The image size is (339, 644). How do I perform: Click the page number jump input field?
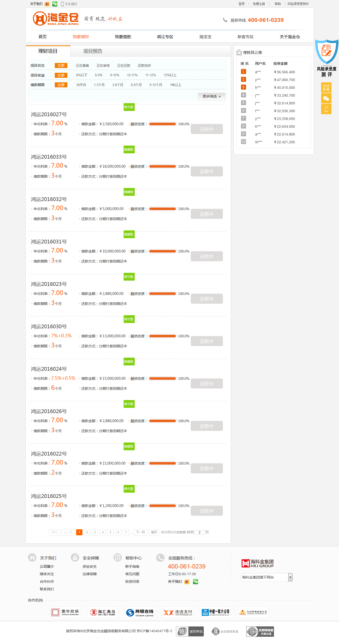tap(200, 532)
